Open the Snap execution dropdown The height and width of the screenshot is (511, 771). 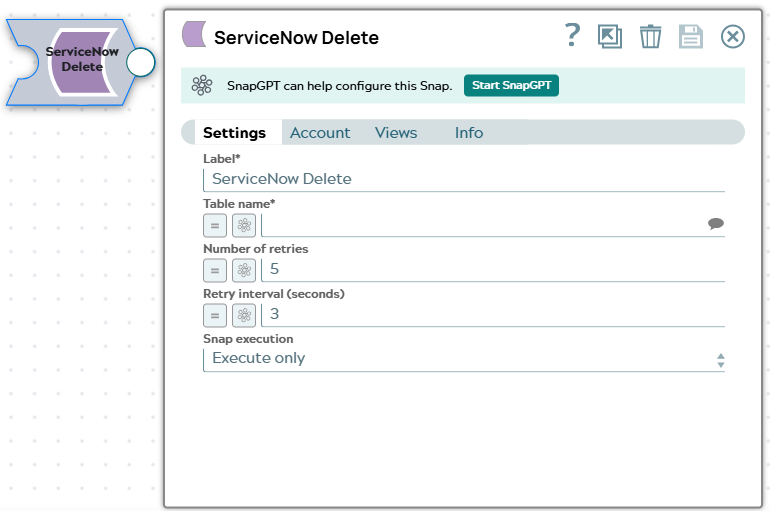(464, 359)
